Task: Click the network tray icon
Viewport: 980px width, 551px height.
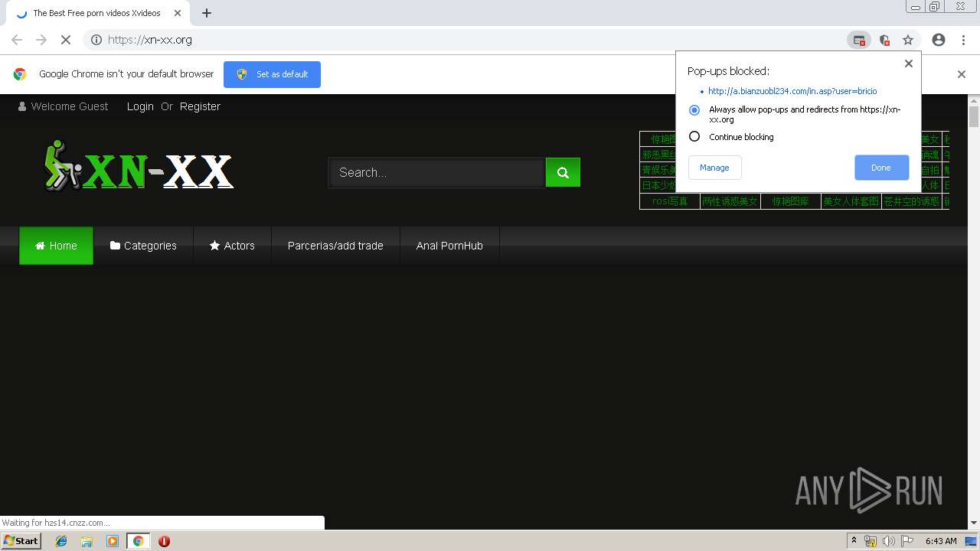Action: pos(871,541)
